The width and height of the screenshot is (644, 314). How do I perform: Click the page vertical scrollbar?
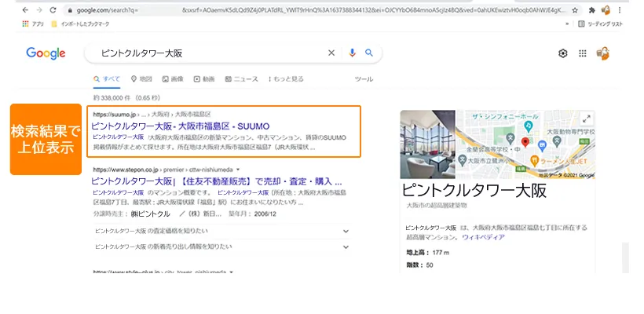pos(625,257)
